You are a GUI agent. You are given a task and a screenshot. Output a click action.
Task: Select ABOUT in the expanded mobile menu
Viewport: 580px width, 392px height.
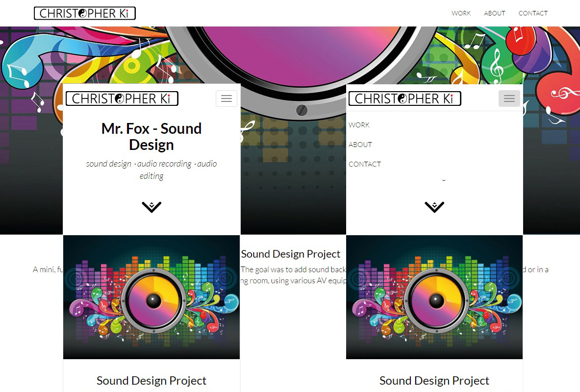(360, 145)
